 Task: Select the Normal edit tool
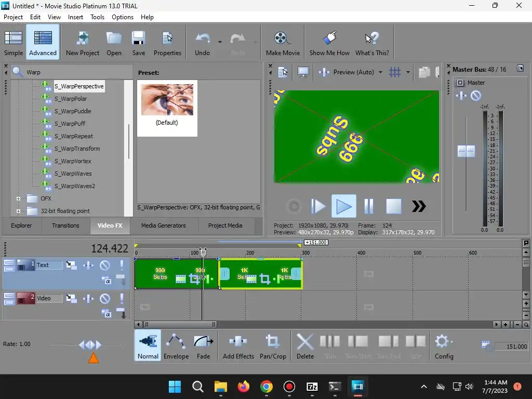point(148,346)
